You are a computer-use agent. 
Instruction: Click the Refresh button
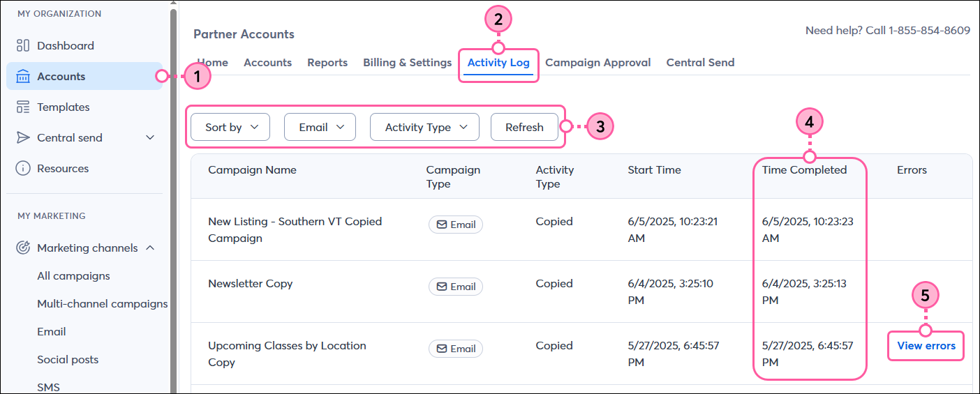[524, 127]
